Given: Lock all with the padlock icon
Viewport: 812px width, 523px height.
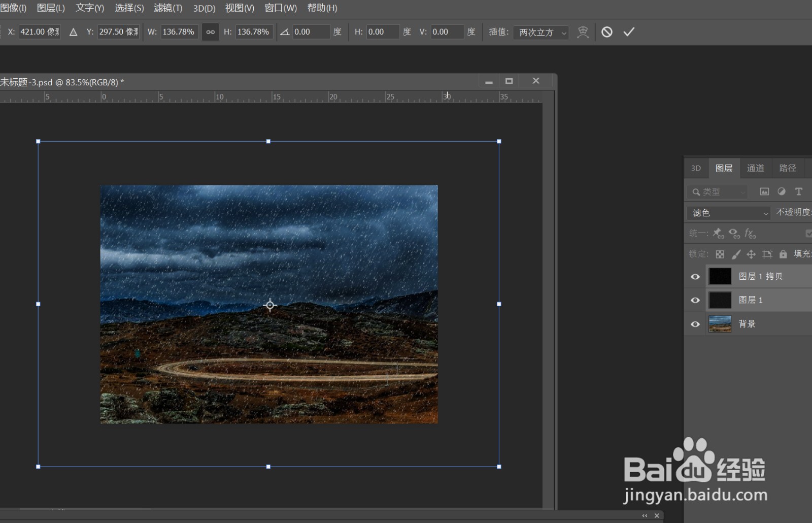Looking at the screenshot, I should pos(783,254).
